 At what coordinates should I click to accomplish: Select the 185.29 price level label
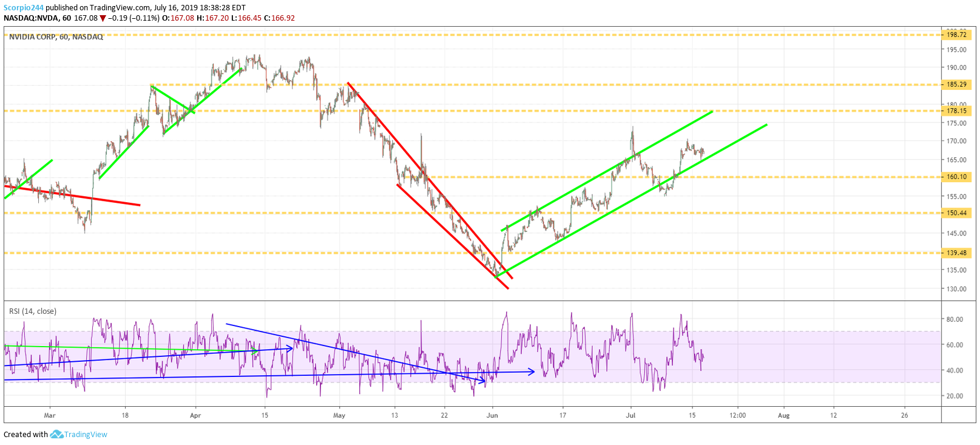pos(957,84)
